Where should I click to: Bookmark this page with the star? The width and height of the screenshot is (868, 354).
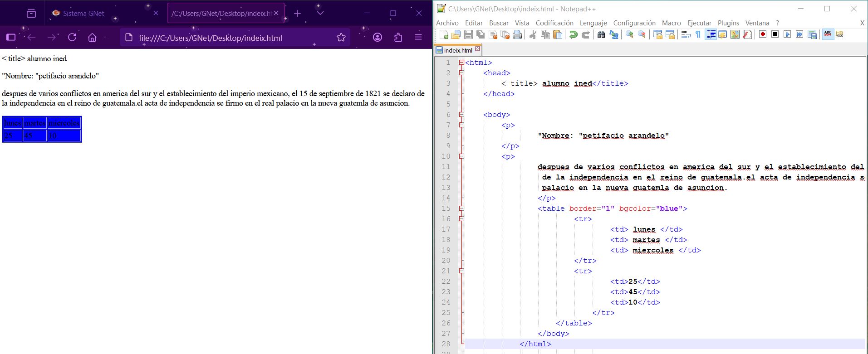click(341, 38)
